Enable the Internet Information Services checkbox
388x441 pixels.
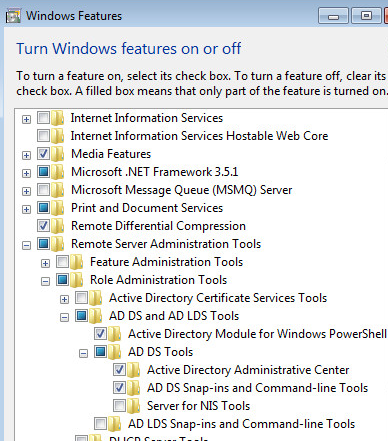tap(43, 118)
